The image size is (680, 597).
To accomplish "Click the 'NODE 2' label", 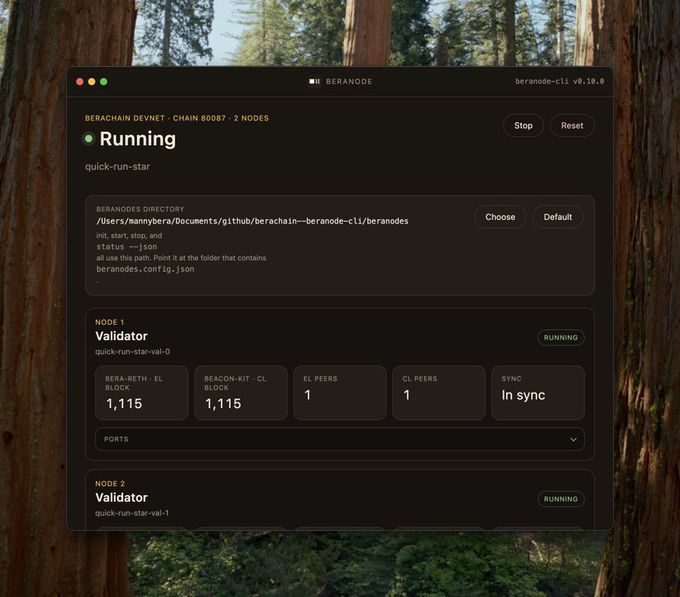I will [110, 483].
